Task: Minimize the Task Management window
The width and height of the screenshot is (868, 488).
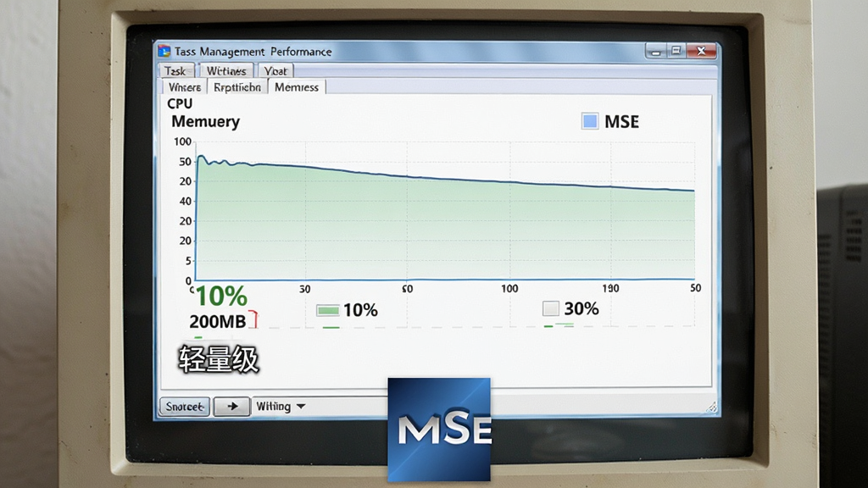Action: pos(655,52)
